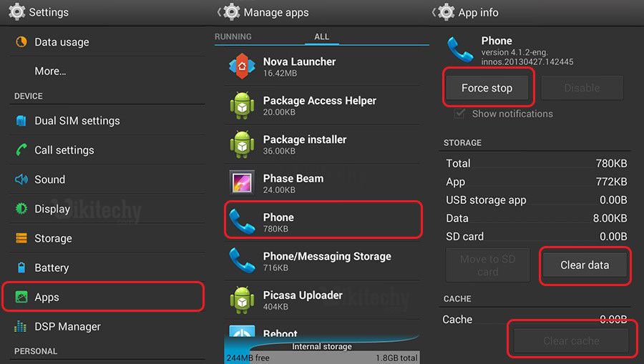Viewport: 644px width, 364px height.
Task: Tap the Sound speaker icon
Action: point(21,179)
